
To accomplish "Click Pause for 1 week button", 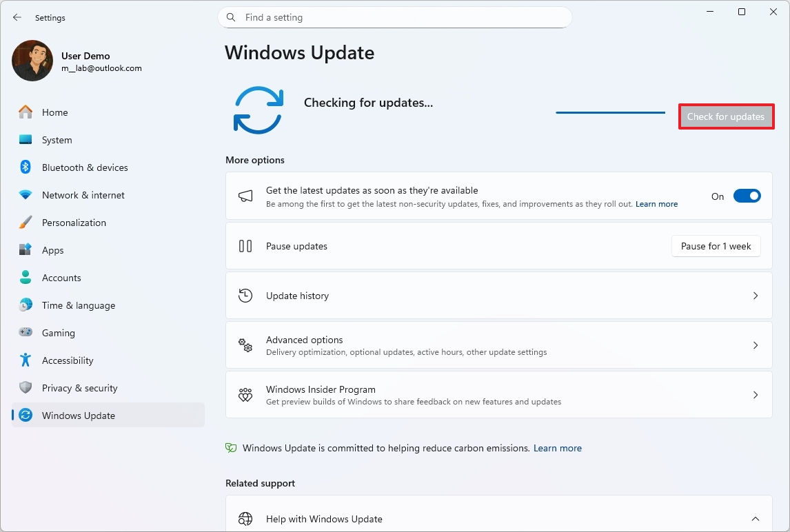I will pyautogui.click(x=716, y=246).
